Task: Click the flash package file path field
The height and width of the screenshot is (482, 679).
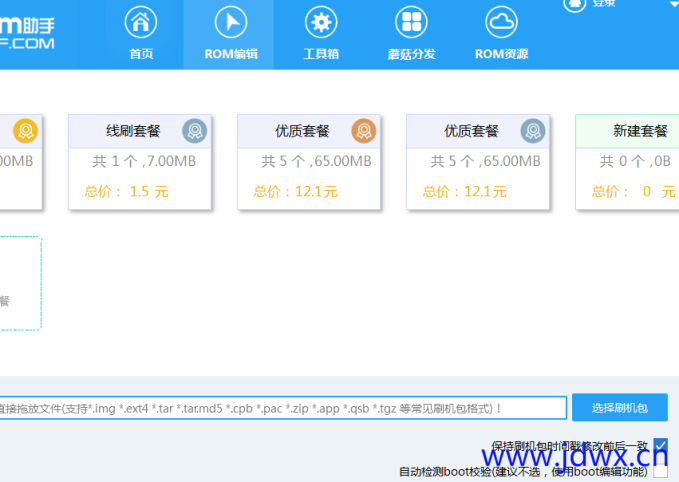Action: pos(283,408)
